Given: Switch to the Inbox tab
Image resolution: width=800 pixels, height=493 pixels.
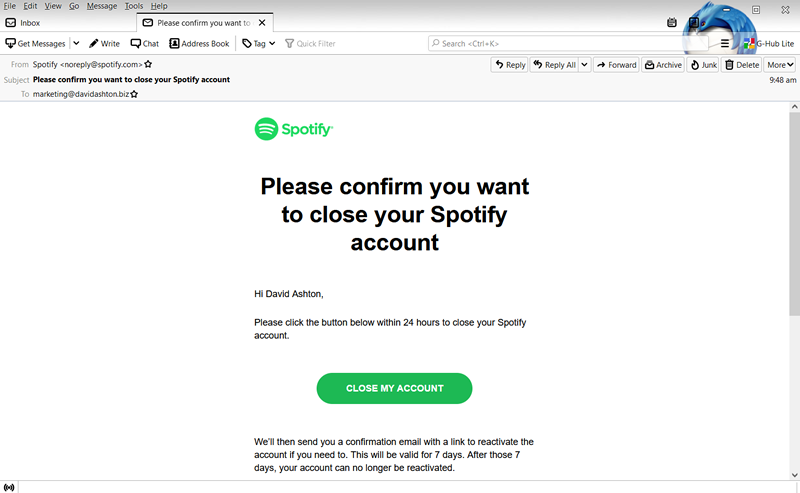Looking at the screenshot, I should tap(30, 23).
